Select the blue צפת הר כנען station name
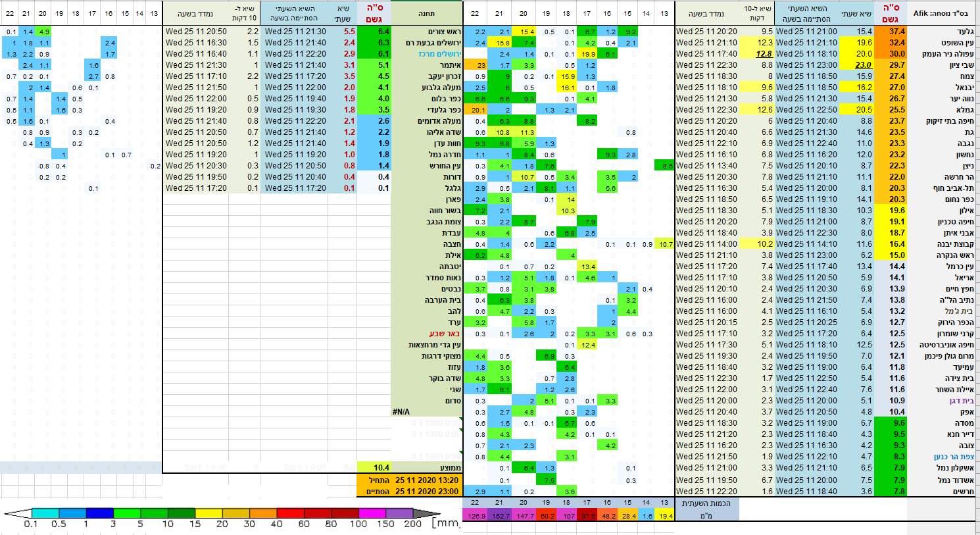The width and height of the screenshot is (980, 535). [954, 457]
